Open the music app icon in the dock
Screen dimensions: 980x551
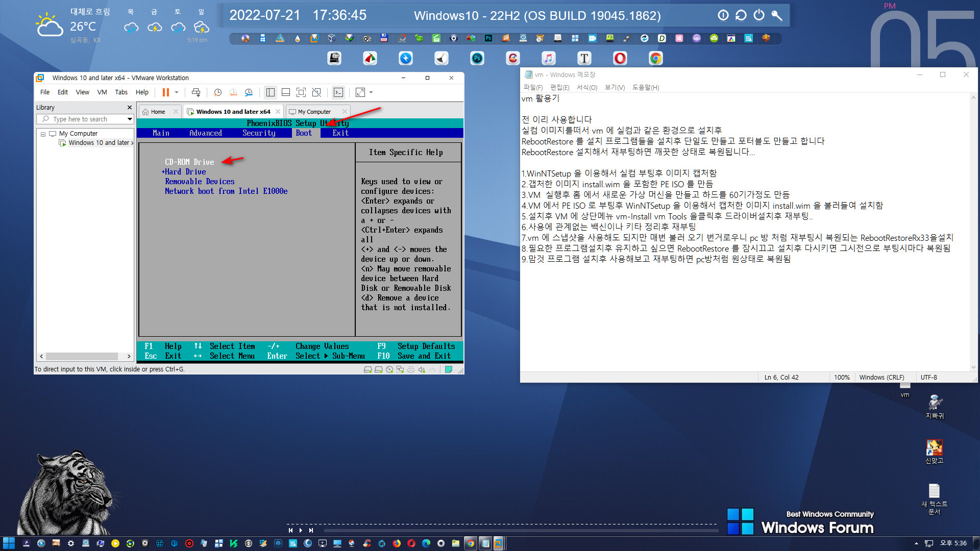tap(549, 58)
